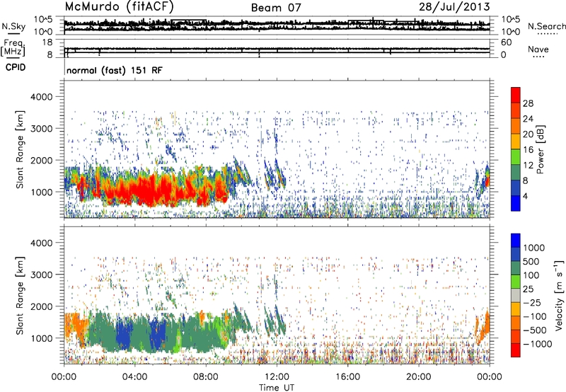Select '-25' on the Velocity colorbar
This screenshot has width=566, height=392.
click(532, 302)
